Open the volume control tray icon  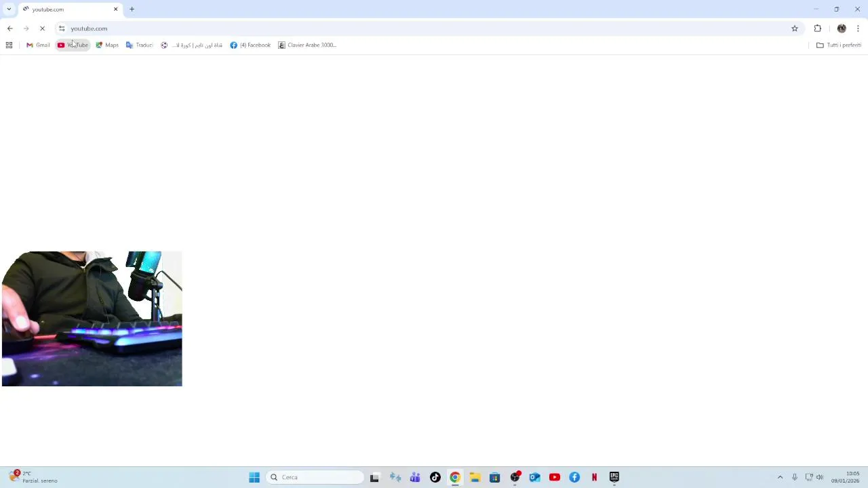(x=820, y=477)
